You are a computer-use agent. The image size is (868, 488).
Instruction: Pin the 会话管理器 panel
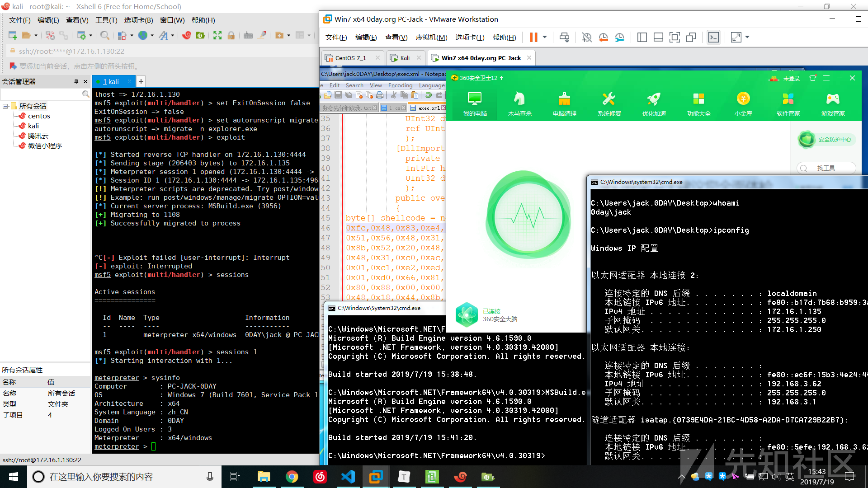76,82
